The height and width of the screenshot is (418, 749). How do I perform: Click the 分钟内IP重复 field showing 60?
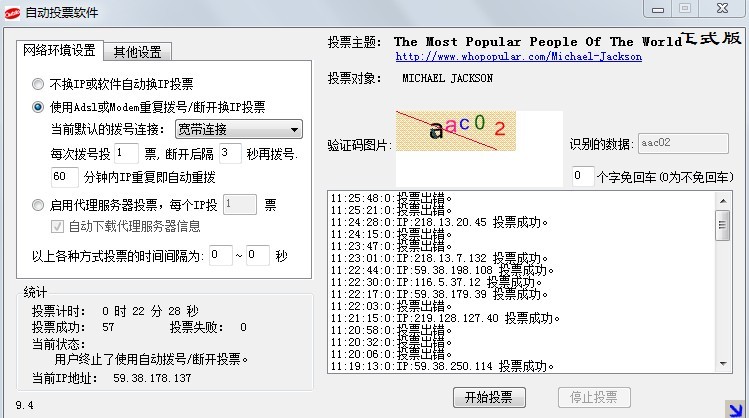(64, 177)
